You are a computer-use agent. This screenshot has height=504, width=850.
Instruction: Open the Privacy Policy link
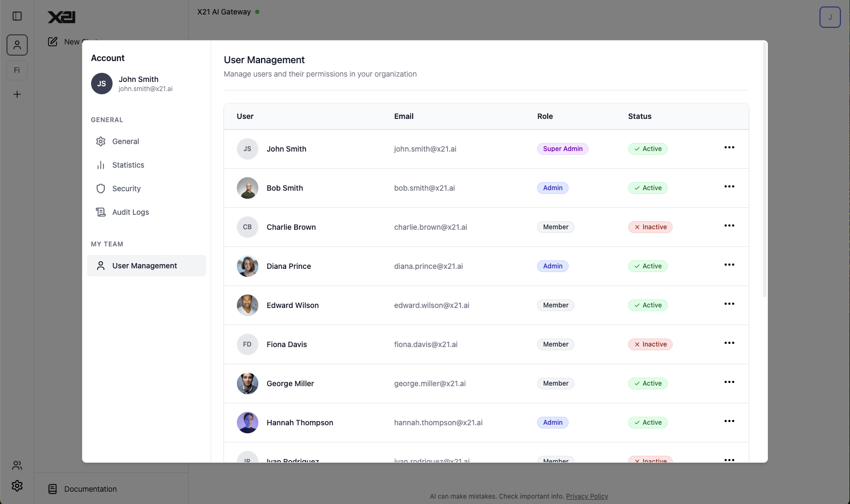(x=587, y=497)
